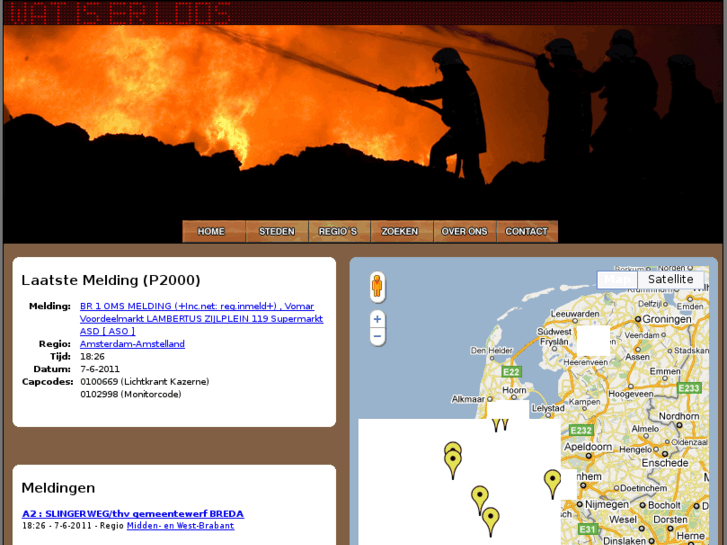Switch map to Satellite view
Screen dimensions: 727x545
point(670,279)
